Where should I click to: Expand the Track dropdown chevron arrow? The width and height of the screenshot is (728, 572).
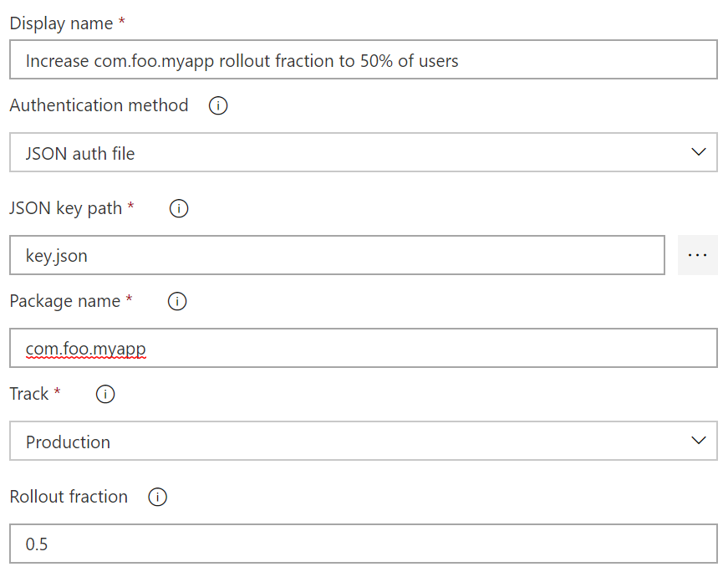tap(699, 441)
